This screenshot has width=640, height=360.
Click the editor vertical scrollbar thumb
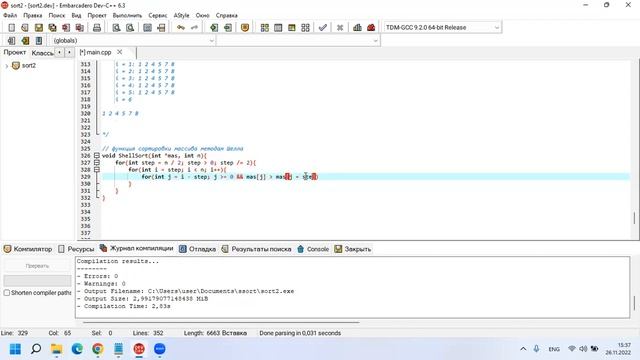coord(634,218)
